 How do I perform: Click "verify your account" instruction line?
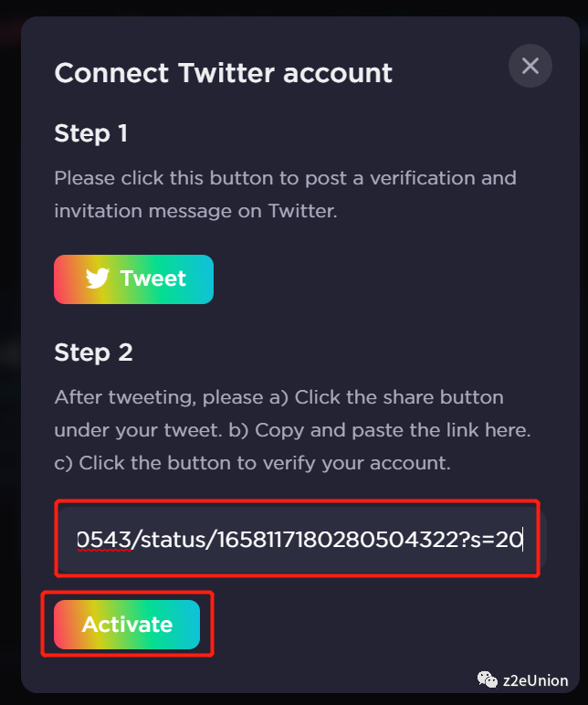click(363, 463)
